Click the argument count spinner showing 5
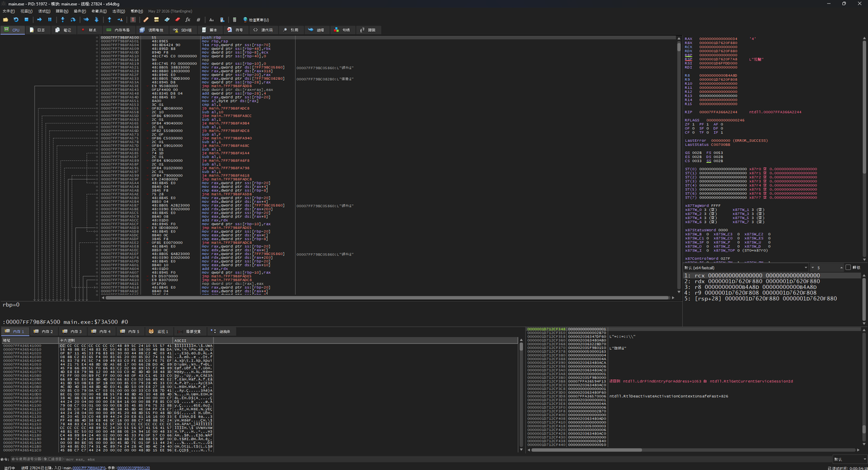Viewport: 868px width, 470px height. click(x=828, y=267)
